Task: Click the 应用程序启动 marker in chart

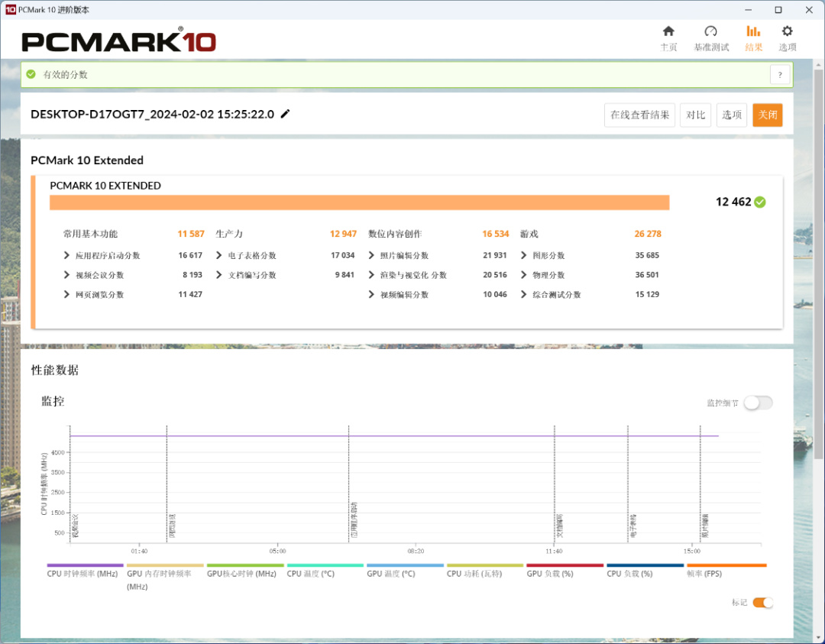Action: pos(349,484)
